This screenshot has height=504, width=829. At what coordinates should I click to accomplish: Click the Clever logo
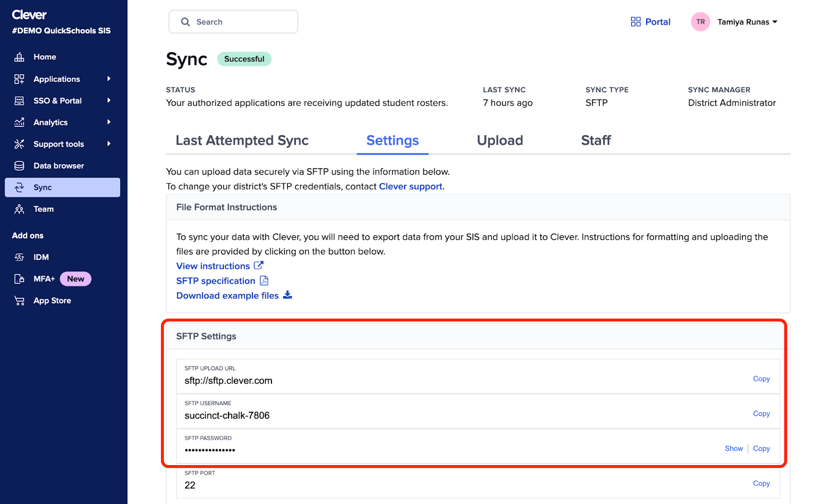(x=29, y=15)
